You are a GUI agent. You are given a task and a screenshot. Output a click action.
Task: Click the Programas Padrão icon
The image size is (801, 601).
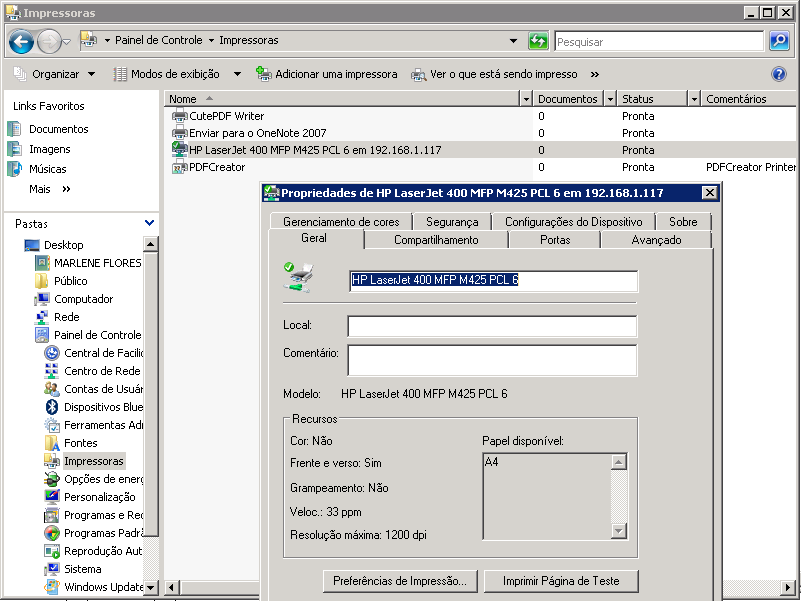pyautogui.click(x=52, y=533)
